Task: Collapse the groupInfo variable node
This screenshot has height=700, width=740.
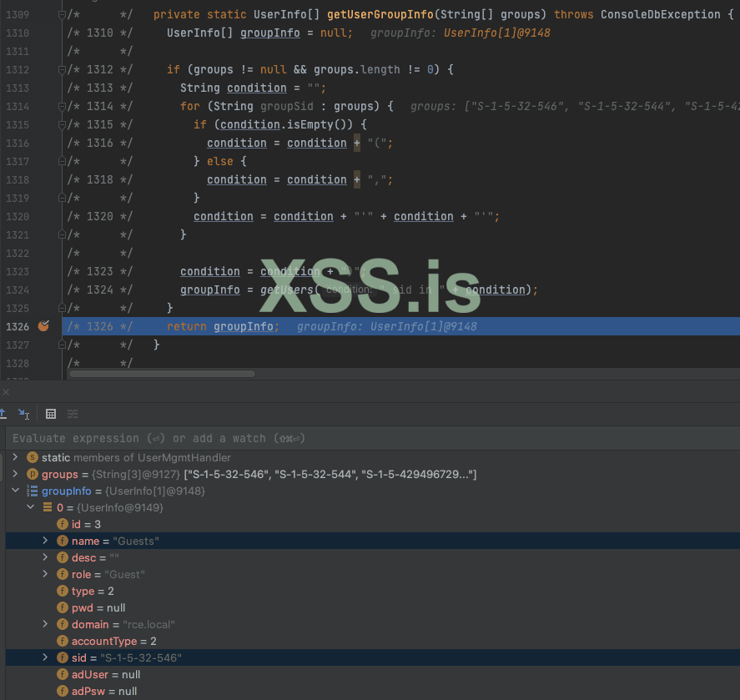Action: tap(15, 491)
